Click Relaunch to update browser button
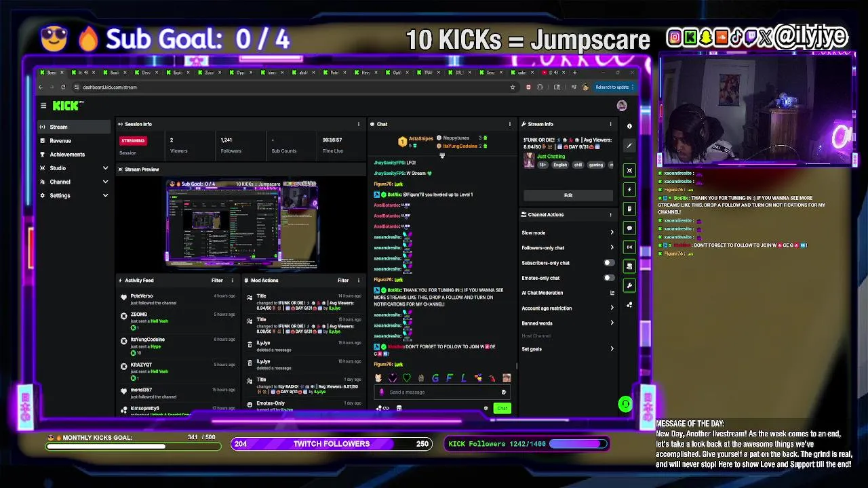The image size is (868, 488). [x=614, y=87]
